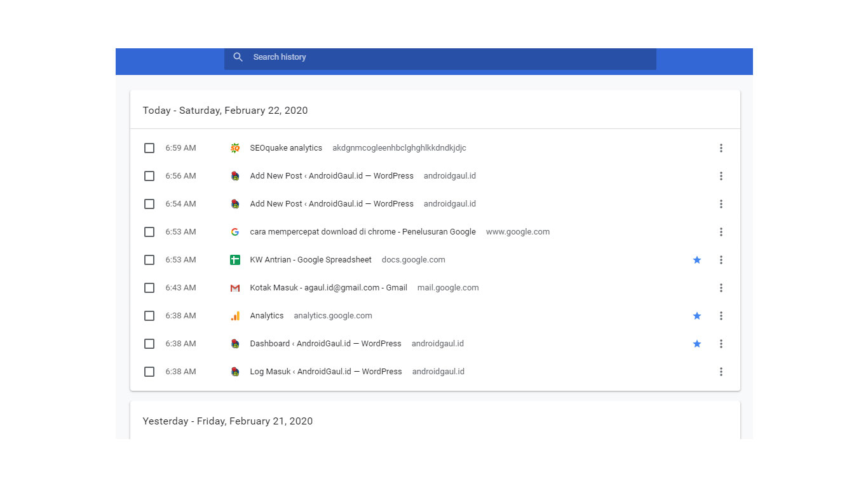Tick the checkbox for the Google search entry
This screenshot has height=488, width=868.
click(x=149, y=232)
